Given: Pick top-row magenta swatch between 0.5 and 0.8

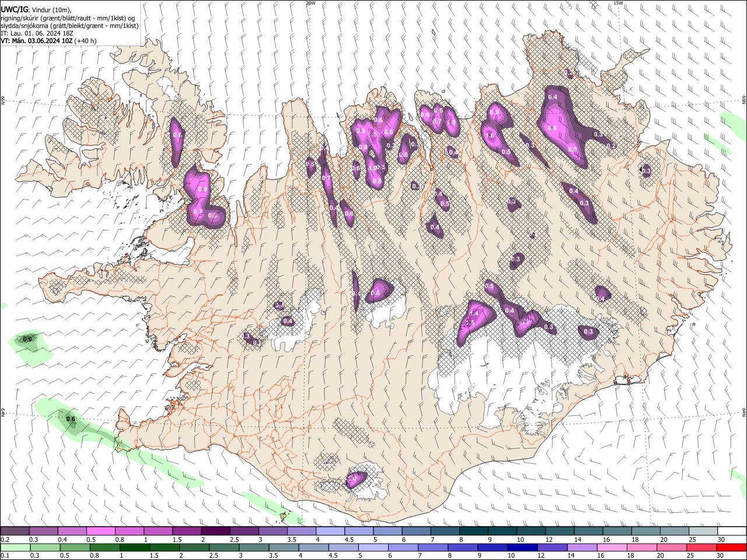Looking at the screenshot, I should click(100, 531).
